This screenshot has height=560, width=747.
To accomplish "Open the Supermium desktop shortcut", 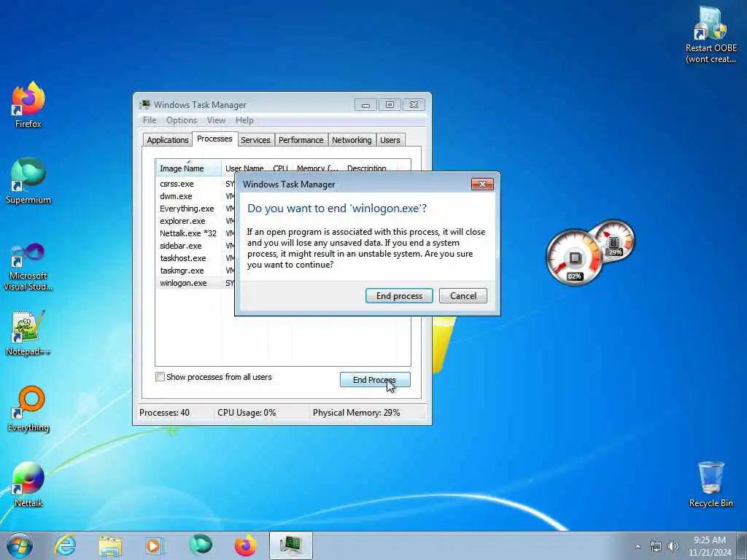I will [x=28, y=181].
